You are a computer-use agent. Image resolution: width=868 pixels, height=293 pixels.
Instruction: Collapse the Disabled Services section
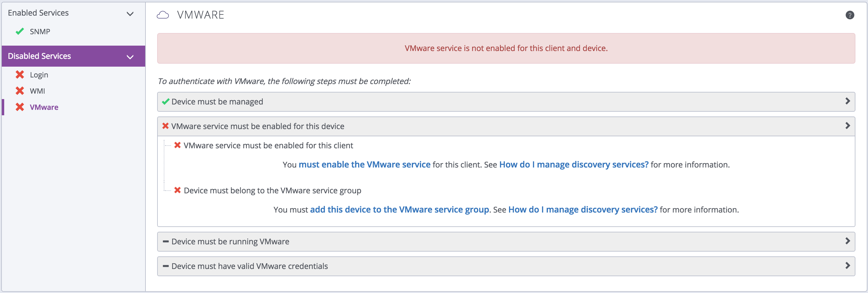point(130,57)
